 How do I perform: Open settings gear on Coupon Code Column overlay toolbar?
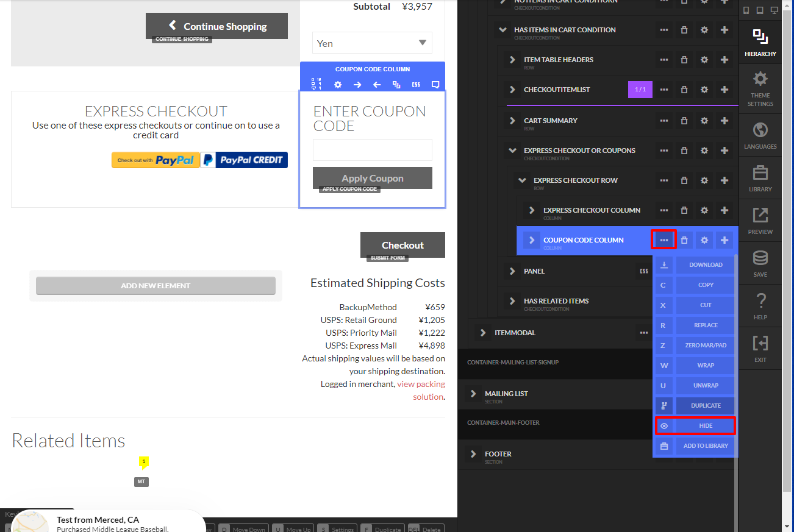[x=337, y=85]
